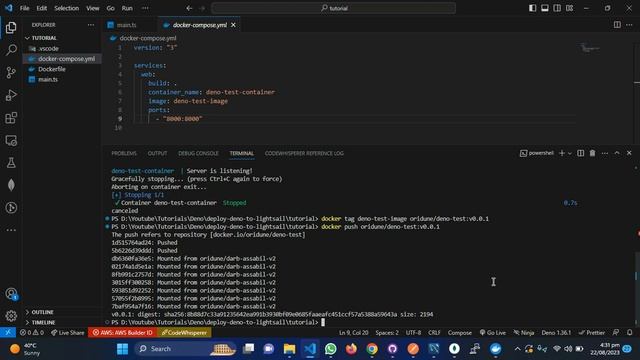This screenshot has height=360, width=640.
Task: Close the docker-compose.yml tab
Action: tap(233, 25)
